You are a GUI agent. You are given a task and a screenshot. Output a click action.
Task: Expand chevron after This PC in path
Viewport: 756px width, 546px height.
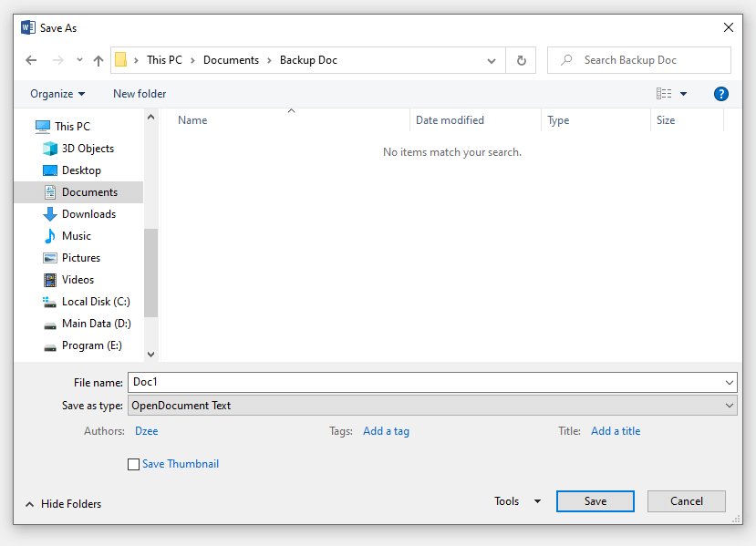pos(192,60)
